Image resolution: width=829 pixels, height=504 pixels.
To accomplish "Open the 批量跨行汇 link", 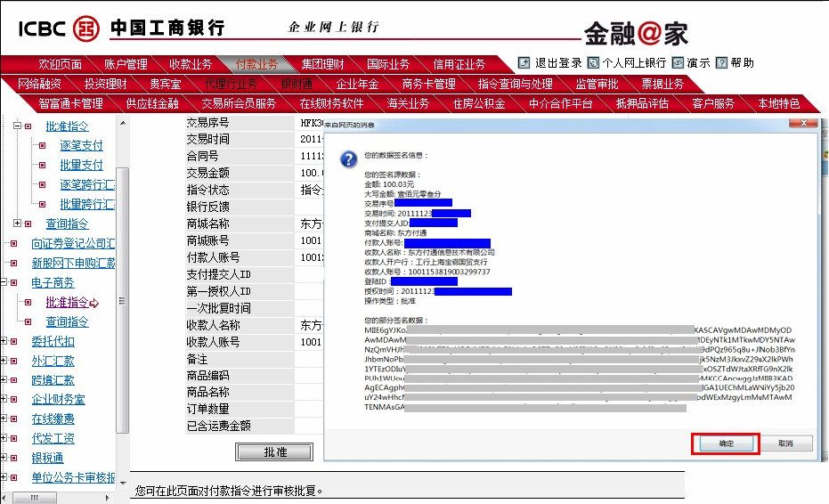I will (x=87, y=204).
